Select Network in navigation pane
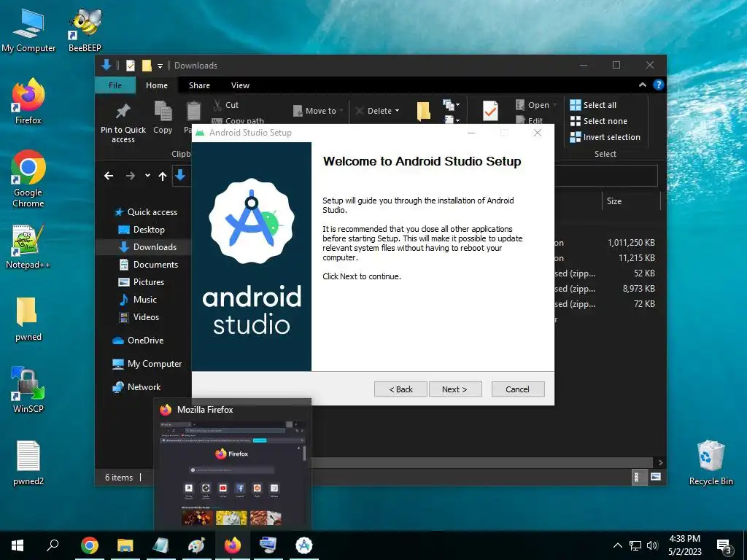This screenshot has width=747, height=560. (x=136, y=386)
